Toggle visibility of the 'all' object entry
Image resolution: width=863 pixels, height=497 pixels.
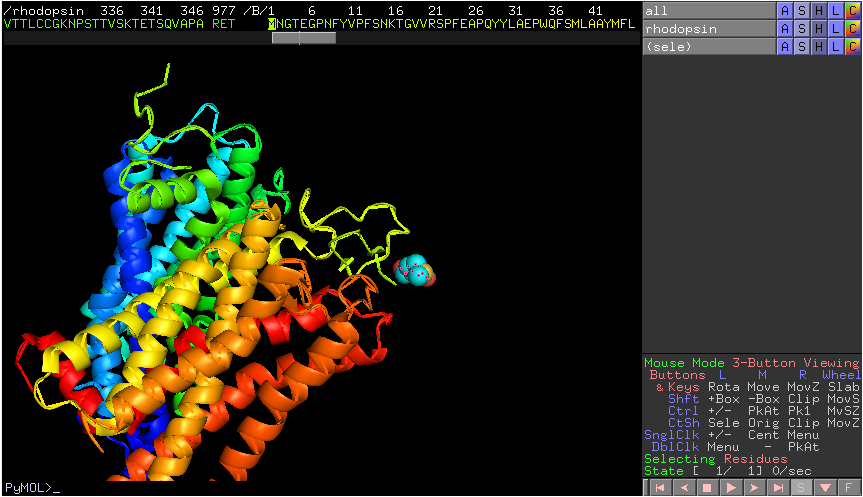click(709, 10)
